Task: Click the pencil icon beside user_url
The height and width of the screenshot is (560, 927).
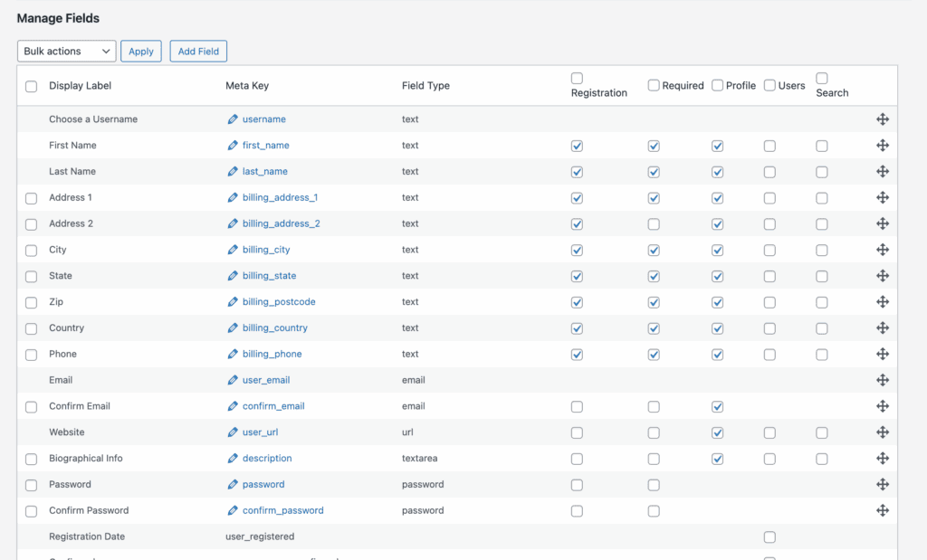Action: 233,432
